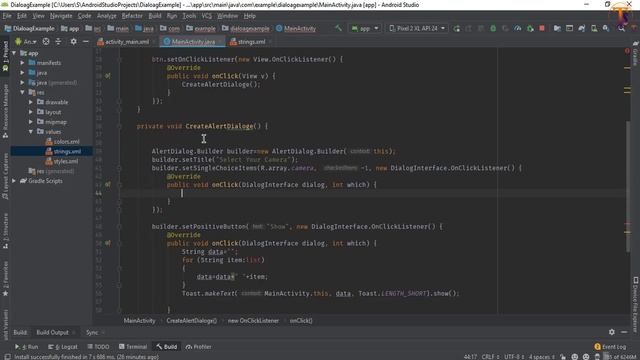Open the TODO tool window button
Image resolution: width=640 pixels, height=360 pixels.
98,347
